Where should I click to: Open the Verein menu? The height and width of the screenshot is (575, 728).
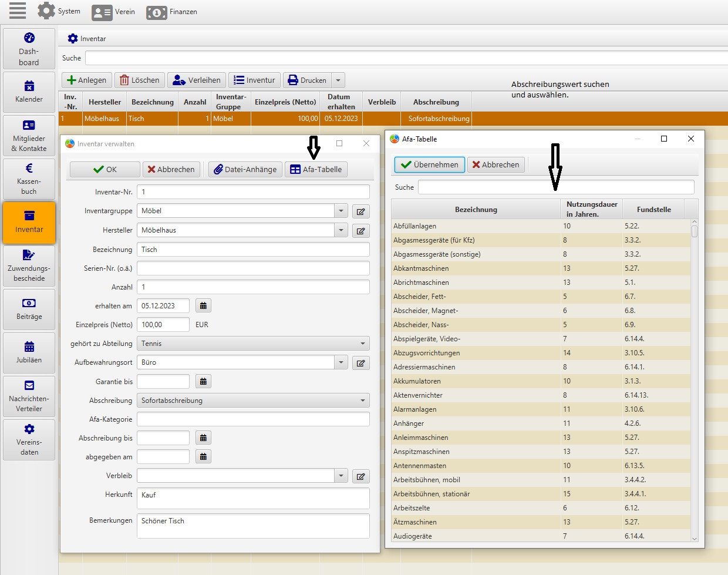click(x=114, y=12)
